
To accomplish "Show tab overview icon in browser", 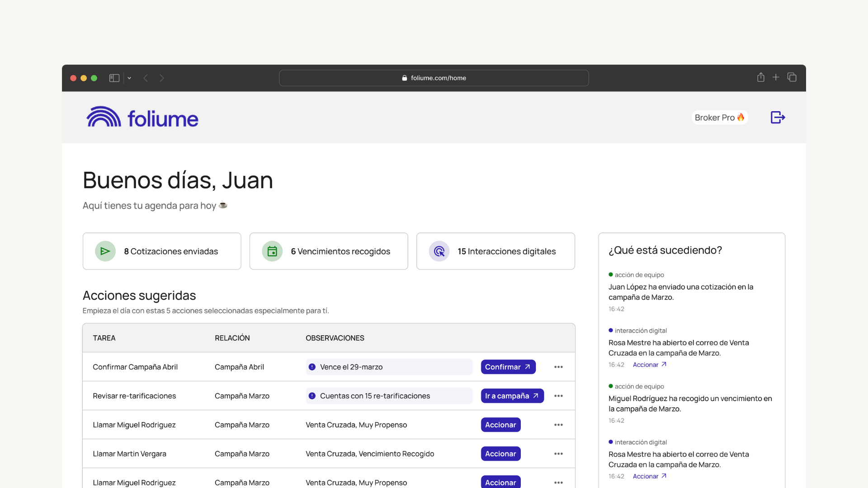I will click(792, 77).
